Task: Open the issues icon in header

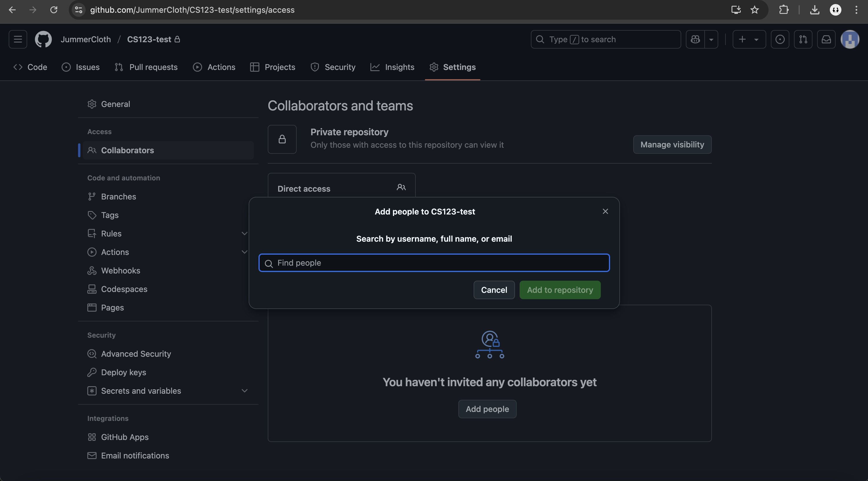Action: pos(780,39)
